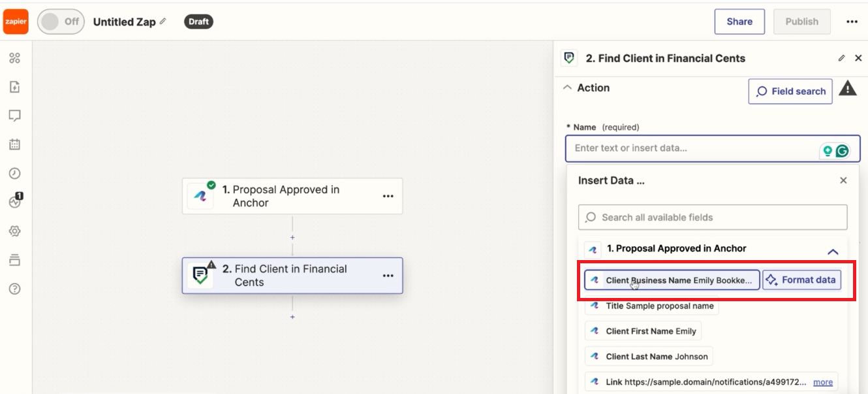Viewport: 868px width, 394px height.
Task: Close the step editor panel
Action: pos(858,58)
